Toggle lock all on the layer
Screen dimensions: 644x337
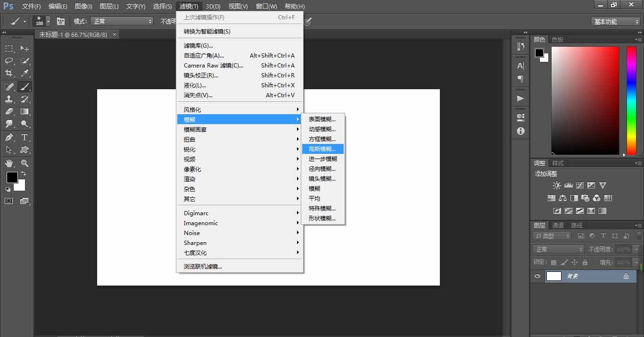point(586,262)
